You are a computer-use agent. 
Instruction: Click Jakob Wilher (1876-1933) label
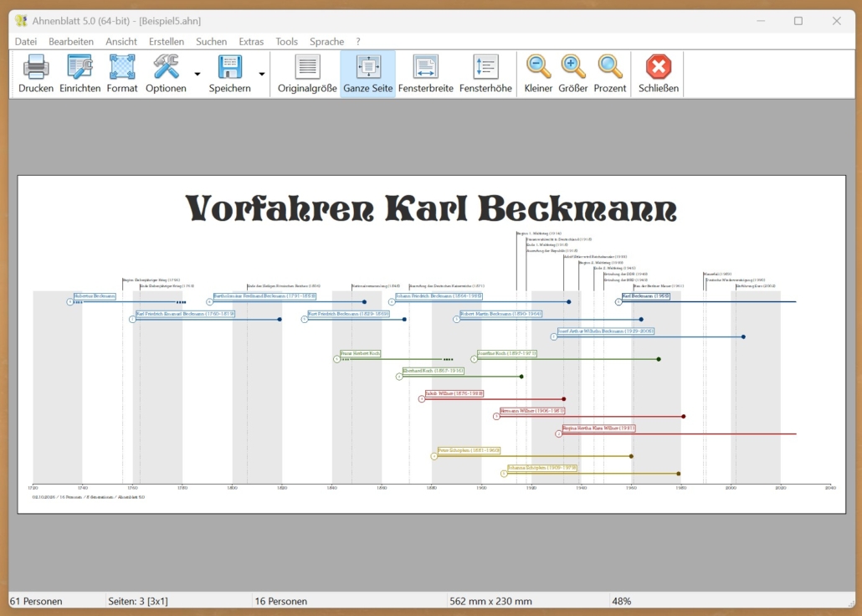click(454, 393)
